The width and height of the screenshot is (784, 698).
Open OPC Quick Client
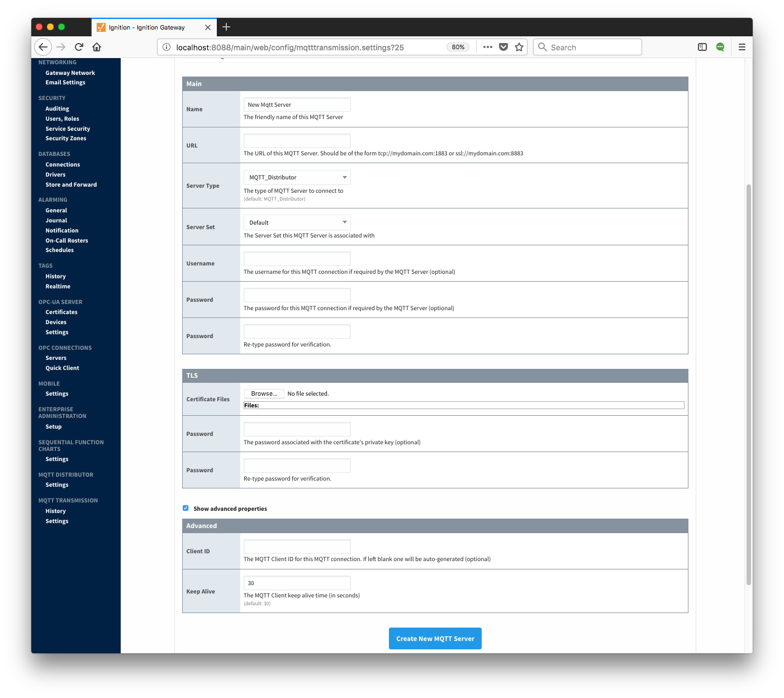point(63,368)
